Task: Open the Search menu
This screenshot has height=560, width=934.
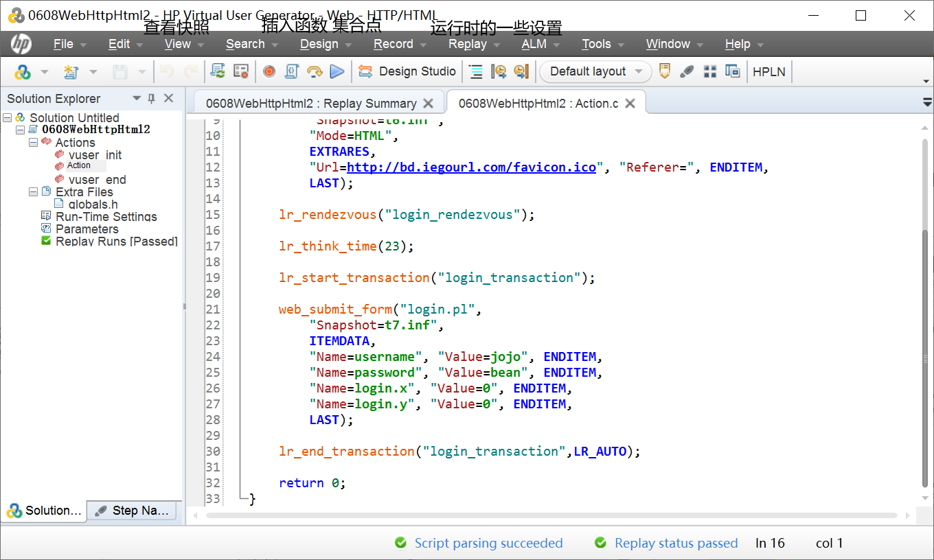Action: pos(252,44)
